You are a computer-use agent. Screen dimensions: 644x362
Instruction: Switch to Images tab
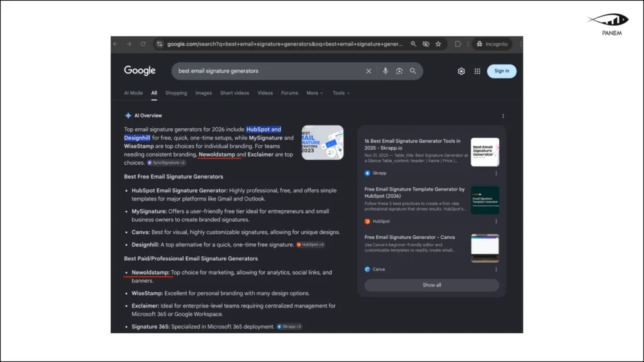coord(203,93)
